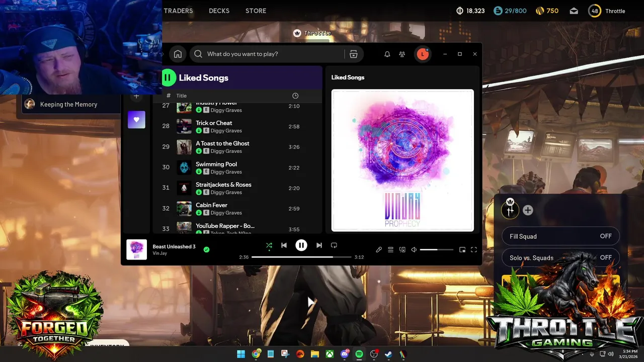Skip to the previous track
This screenshot has width=644, height=362.
(x=284, y=245)
